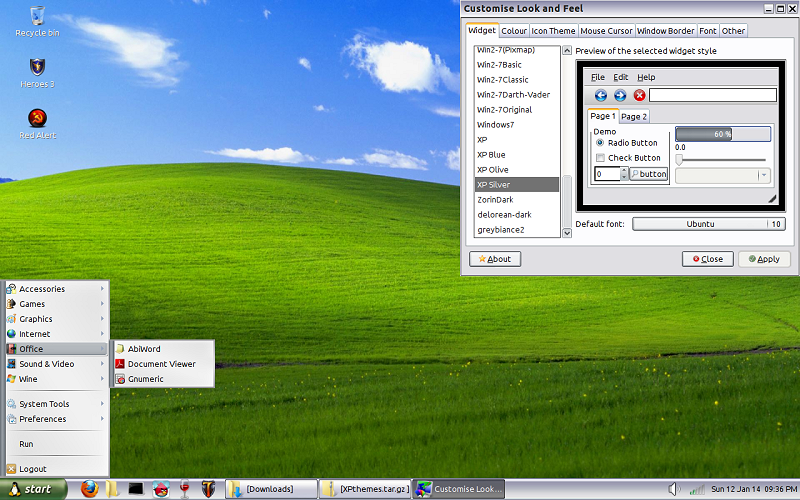Switch to the Colour tab
Image resolution: width=800 pixels, height=500 pixels.
click(x=514, y=31)
